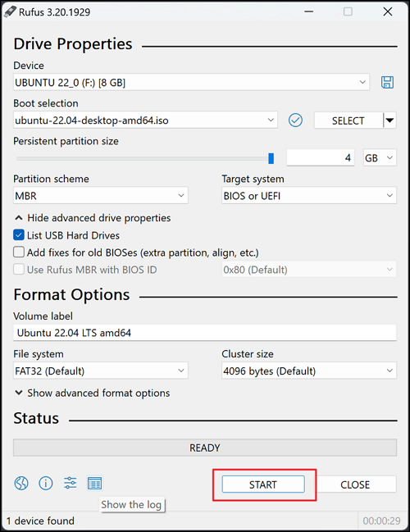Click the SELECT split-button arrow
The height and width of the screenshot is (532, 410).
pyautogui.click(x=390, y=120)
